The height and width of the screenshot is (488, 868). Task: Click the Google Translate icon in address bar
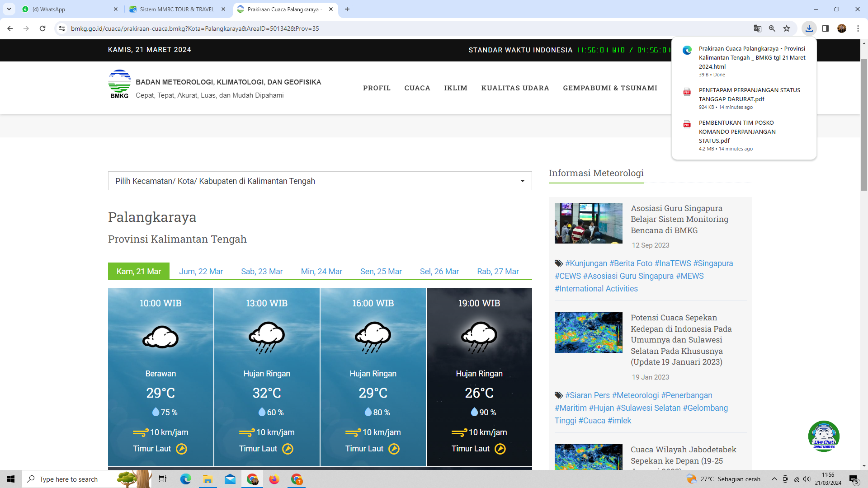coord(758,28)
